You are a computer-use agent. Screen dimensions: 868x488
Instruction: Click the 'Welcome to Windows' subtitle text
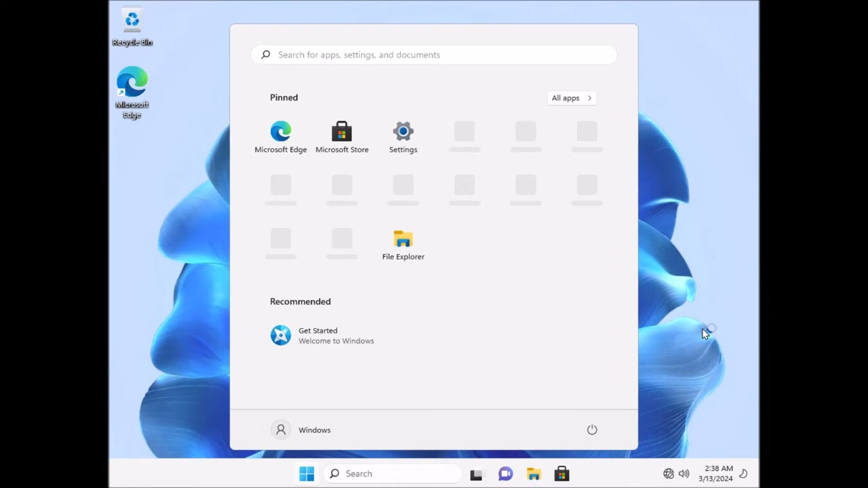tap(336, 341)
